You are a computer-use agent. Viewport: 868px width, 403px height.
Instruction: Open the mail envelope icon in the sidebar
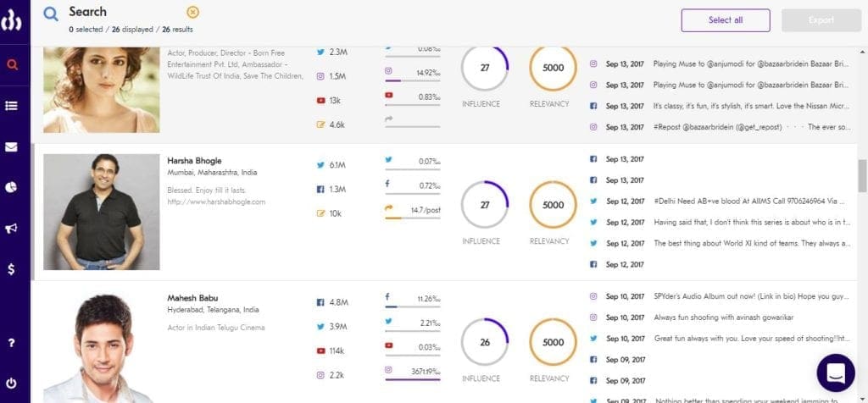[12, 146]
